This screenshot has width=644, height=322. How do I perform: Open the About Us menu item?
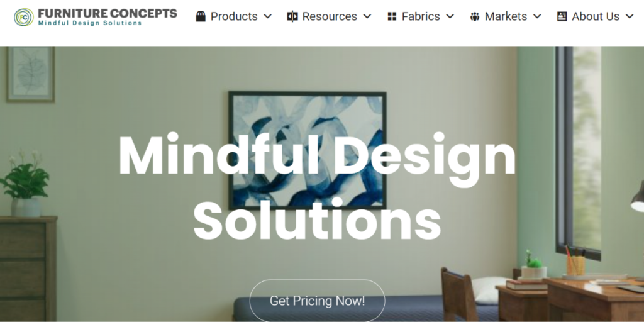pos(596,16)
